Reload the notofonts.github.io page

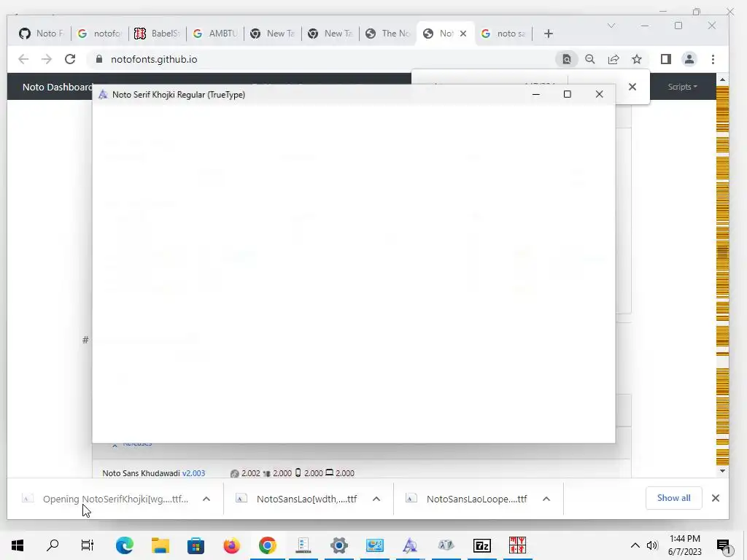(x=70, y=59)
